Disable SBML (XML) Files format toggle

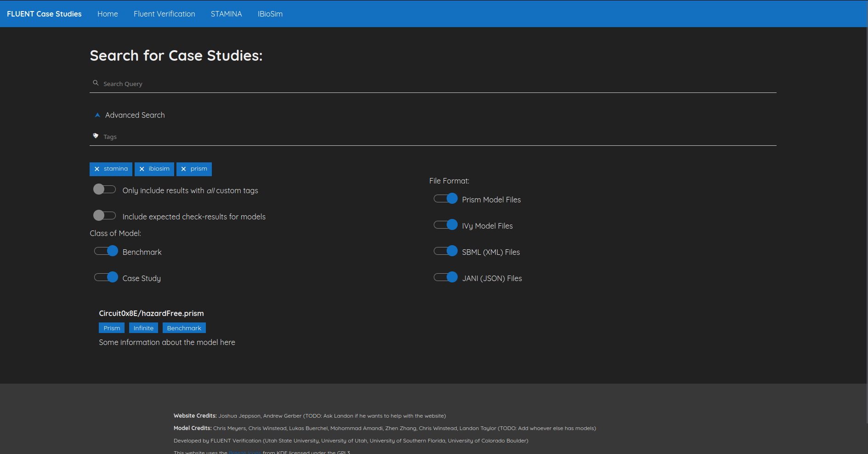[446, 251]
